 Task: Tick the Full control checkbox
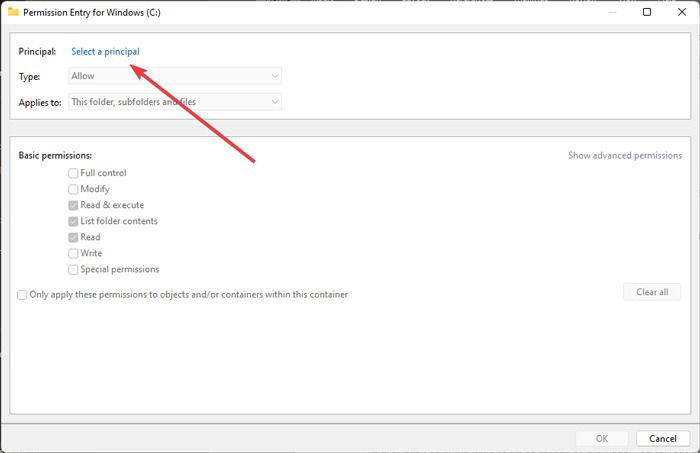click(73, 173)
